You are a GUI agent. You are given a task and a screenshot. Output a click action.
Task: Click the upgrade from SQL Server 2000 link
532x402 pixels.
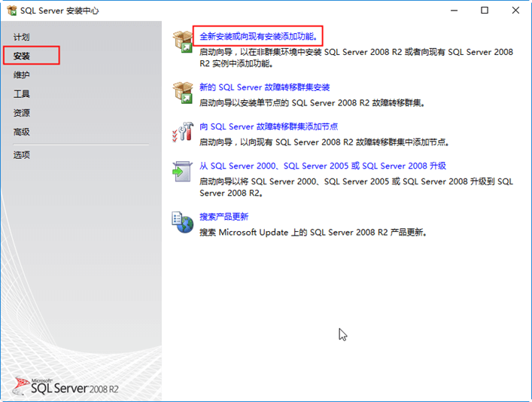point(323,166)
